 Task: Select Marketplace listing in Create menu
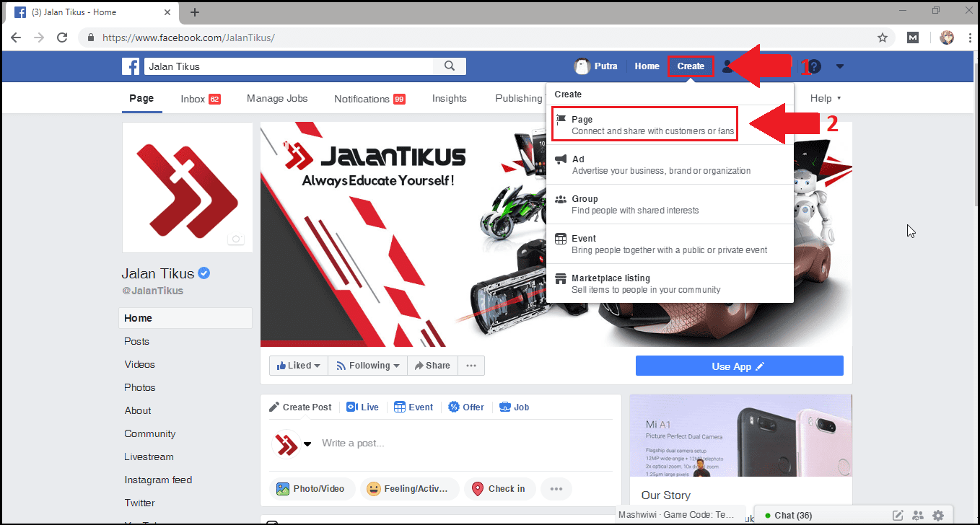tap(670, 283)
